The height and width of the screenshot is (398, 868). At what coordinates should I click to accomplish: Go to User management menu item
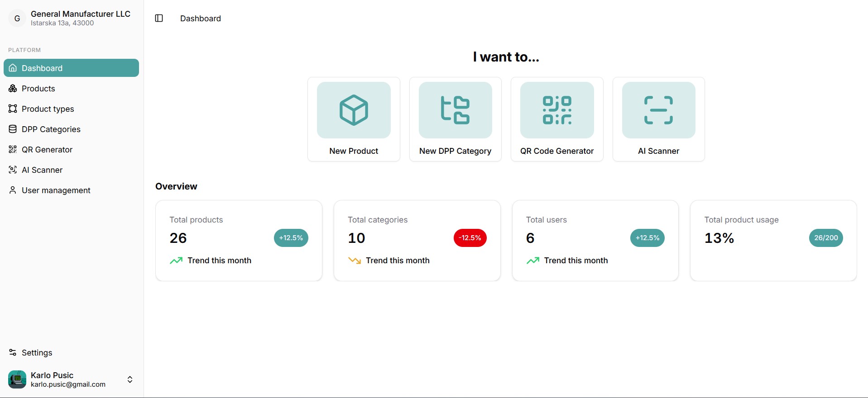coord(56,190)
